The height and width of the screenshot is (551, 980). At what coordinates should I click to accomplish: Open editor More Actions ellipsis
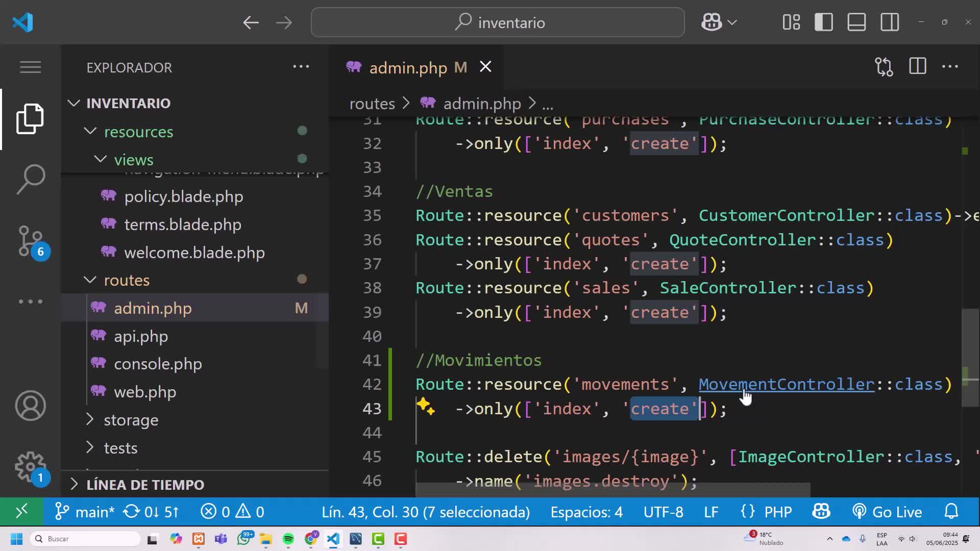(950, 67)
